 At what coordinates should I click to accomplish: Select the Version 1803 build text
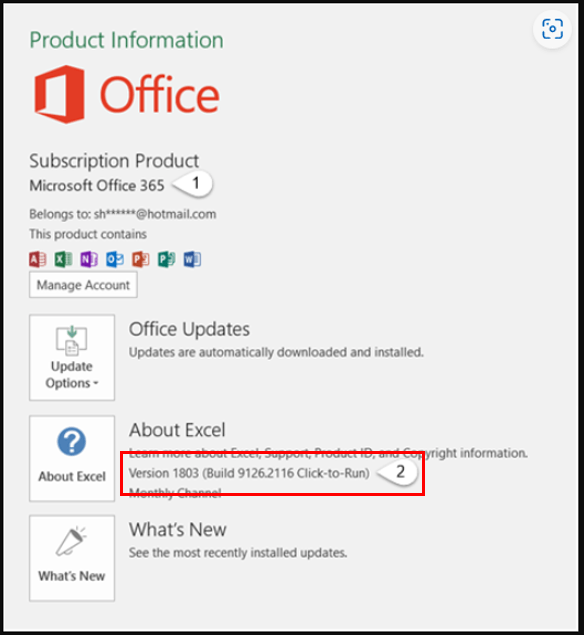pyautogui.click(x=249, y=473)
